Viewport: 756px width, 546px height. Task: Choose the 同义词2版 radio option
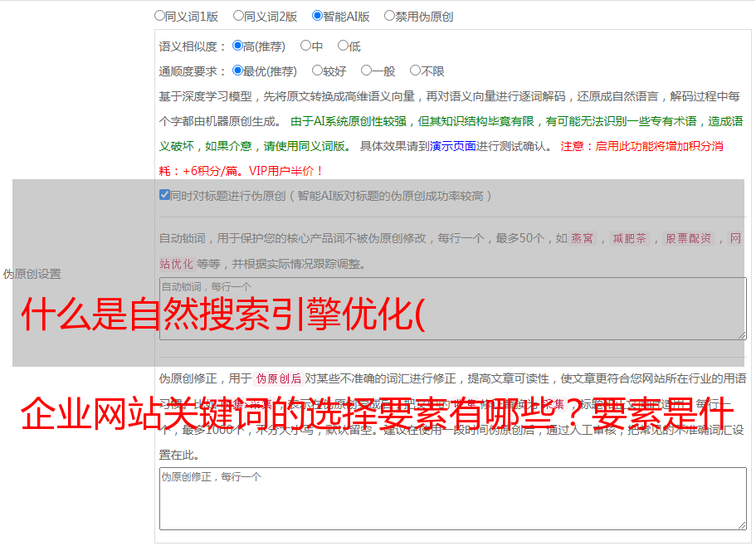point(238,16)
